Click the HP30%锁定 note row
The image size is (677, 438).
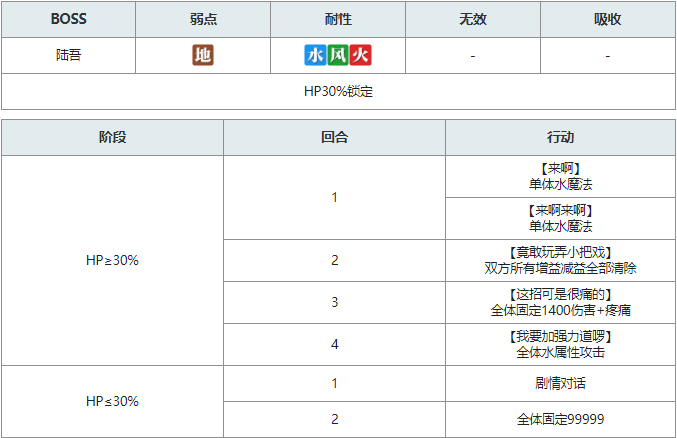[338, 92]
